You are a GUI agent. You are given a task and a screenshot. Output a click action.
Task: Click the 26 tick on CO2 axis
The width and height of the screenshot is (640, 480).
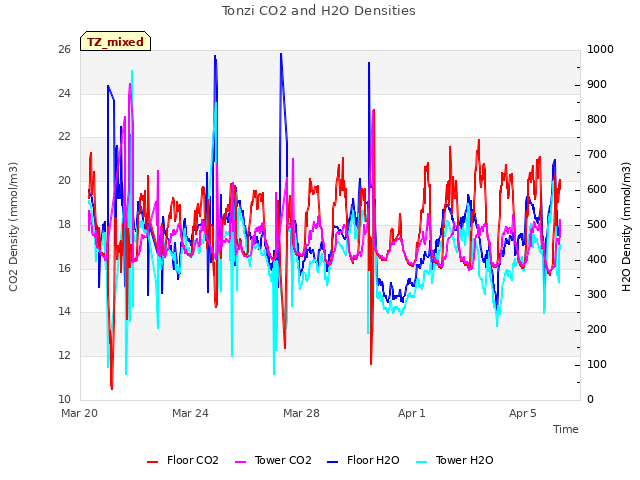coord(64,50)
